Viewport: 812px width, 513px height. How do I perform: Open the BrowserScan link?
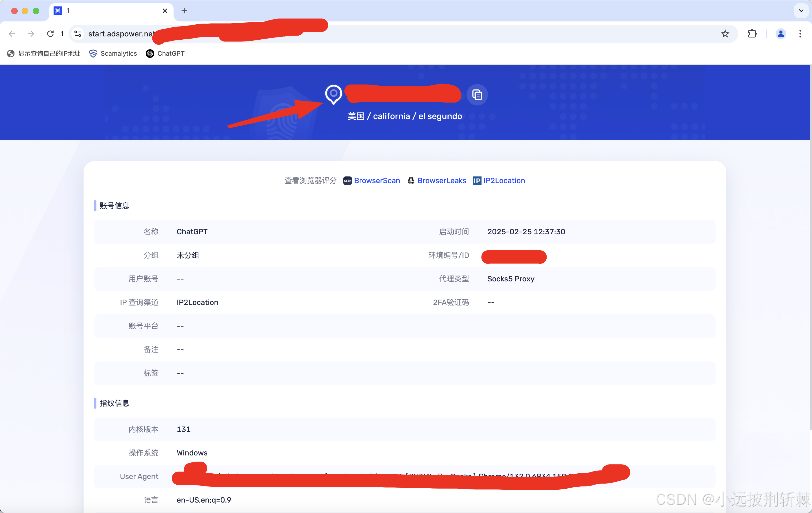(377, 181)
